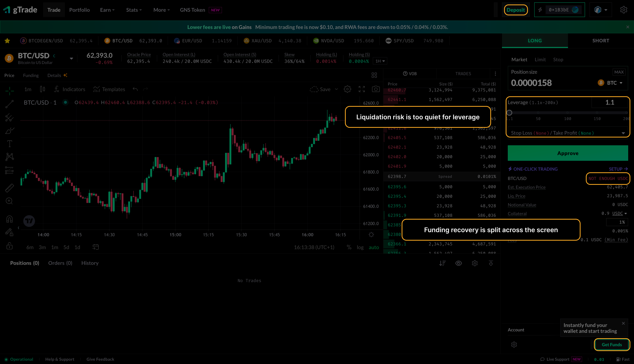Open the global settings gear in header
The height and width of the screenshot is (364, 634).
(x=623, y=10)
